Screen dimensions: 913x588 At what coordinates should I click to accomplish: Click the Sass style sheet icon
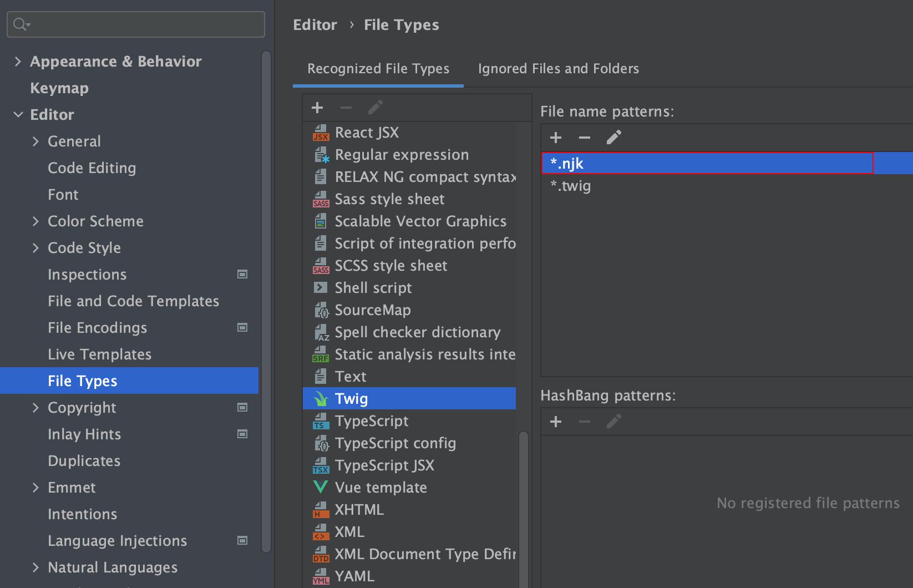pyautogui.click(x=321, y=199)
